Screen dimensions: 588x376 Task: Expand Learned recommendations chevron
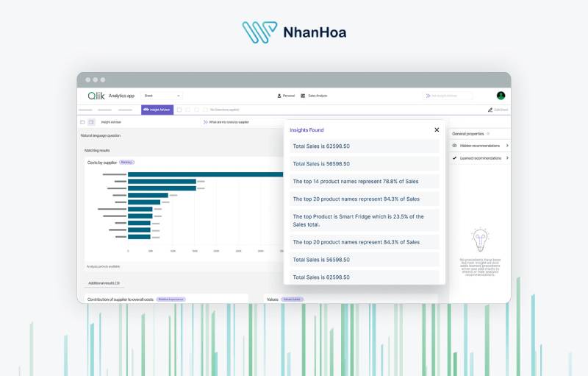(507, 158)
